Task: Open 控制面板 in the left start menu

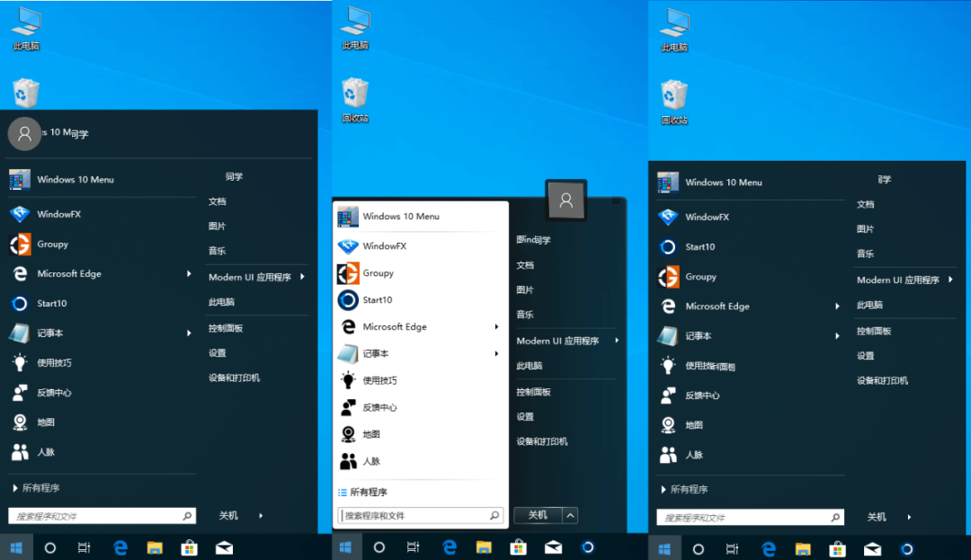Action: tap(226, 328)
